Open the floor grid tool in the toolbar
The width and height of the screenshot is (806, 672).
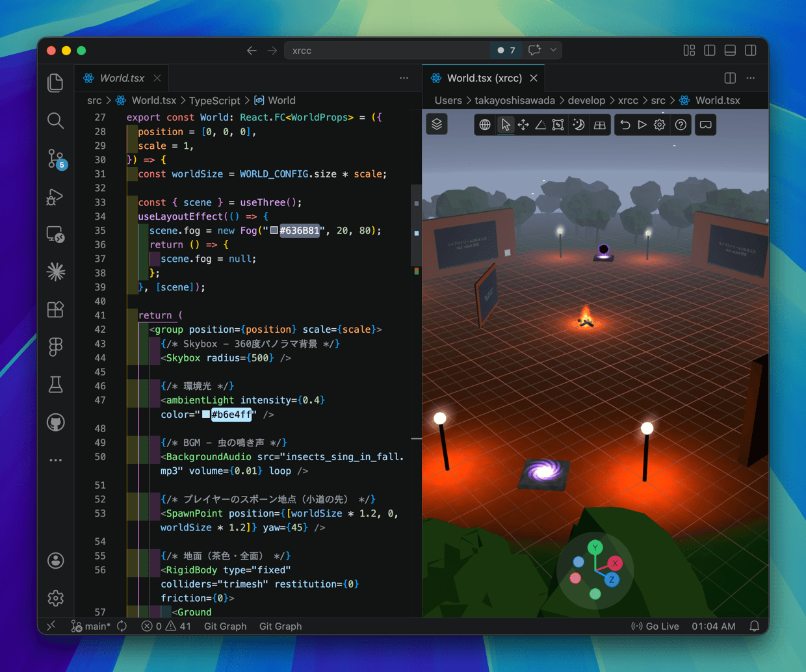599,124
